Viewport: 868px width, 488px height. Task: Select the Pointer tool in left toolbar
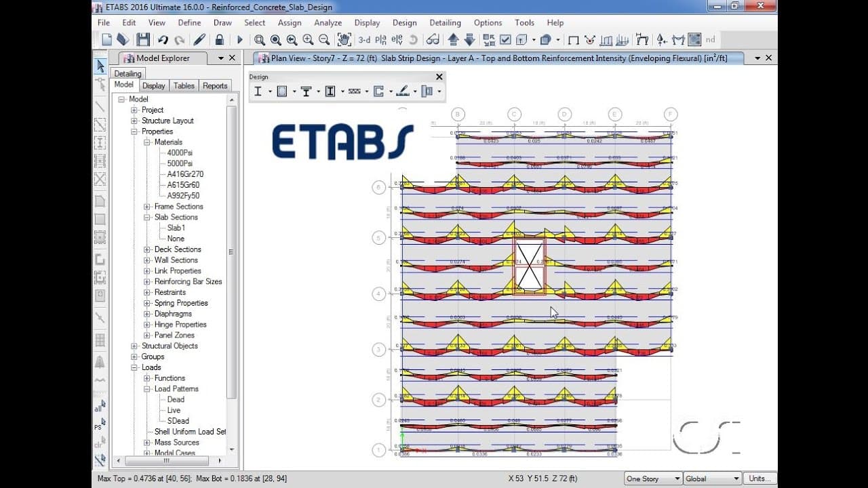(x=100, y=66)
